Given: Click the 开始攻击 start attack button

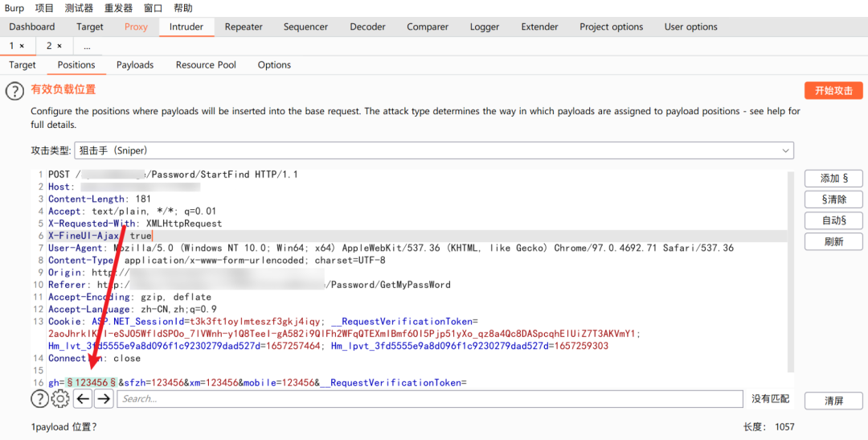Looking at the screenshot, I should click(833, 91).
